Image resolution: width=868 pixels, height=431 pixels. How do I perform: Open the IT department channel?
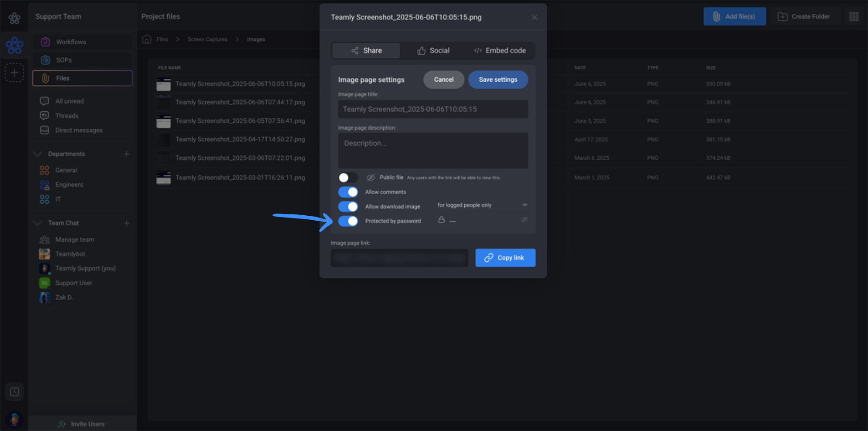pyautogui.click(x=58, y=199)
